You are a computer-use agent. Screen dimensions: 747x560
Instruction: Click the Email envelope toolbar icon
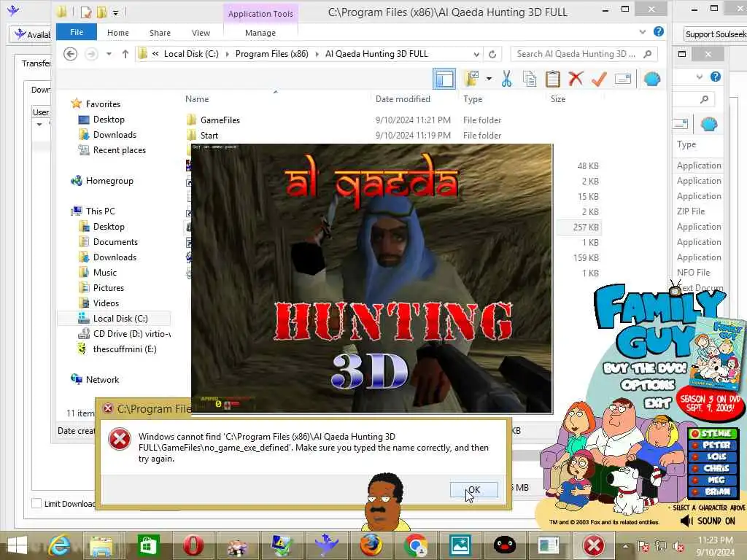coord(623,79)
